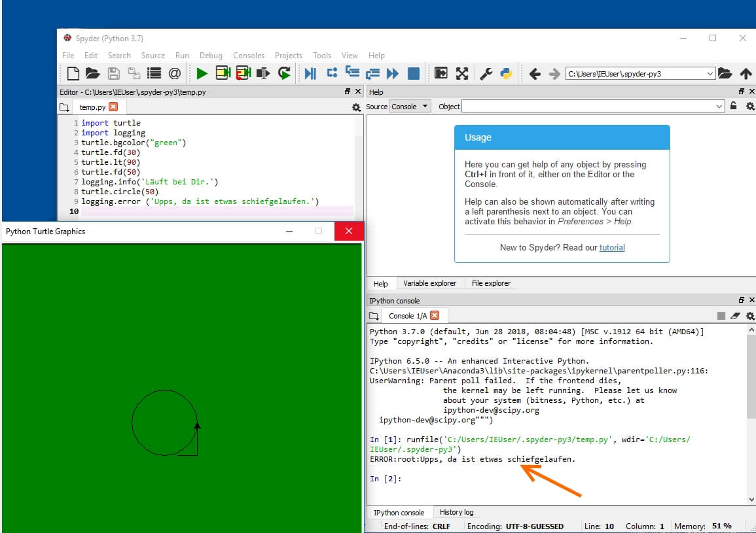Screen dimensions: 756x533
Task: Close the Console 1/A tab
Action: [435, 315]
